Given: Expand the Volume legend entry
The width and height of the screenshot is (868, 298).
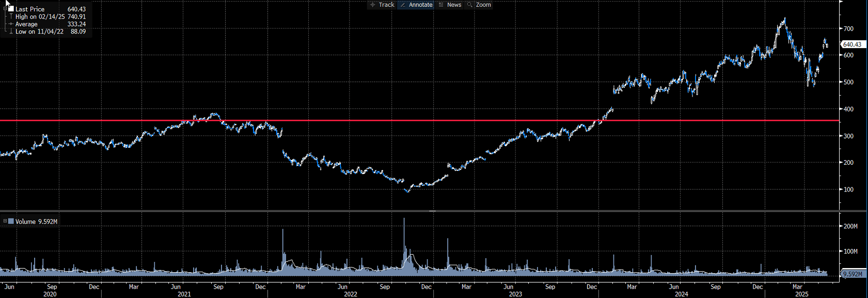Looking at the screenshot, I should click(x=5, y=221).
